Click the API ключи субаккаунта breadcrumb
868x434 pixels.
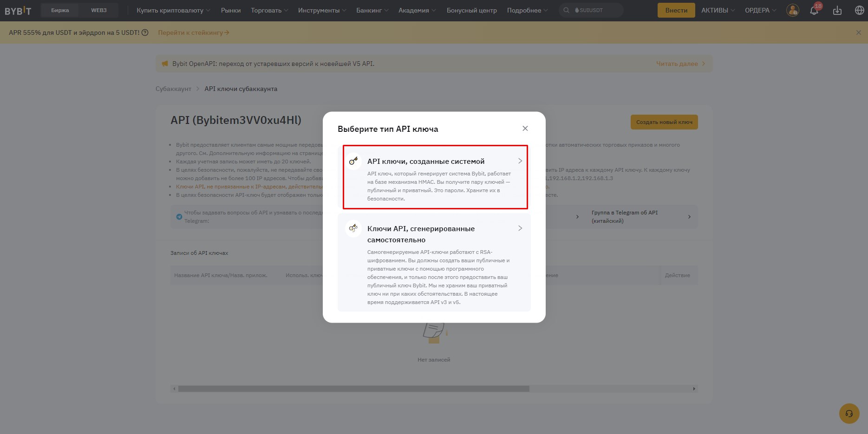point(241,89)
